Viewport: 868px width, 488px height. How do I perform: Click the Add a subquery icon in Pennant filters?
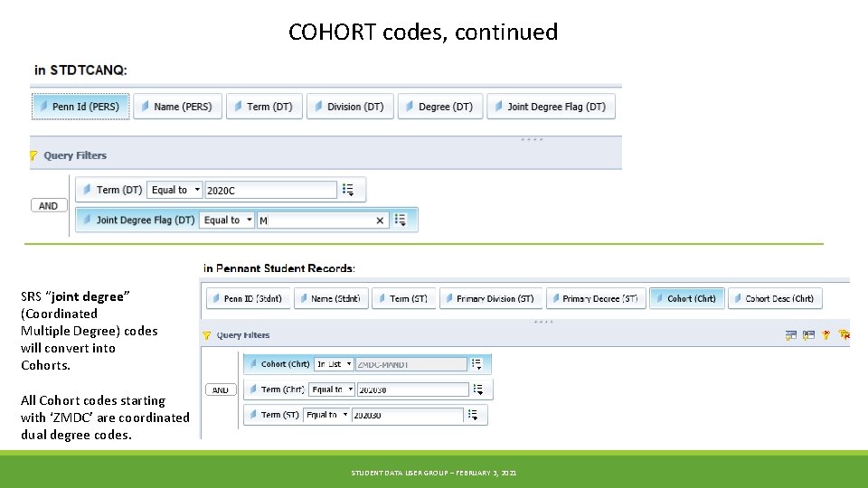click(x=790, y=334)
